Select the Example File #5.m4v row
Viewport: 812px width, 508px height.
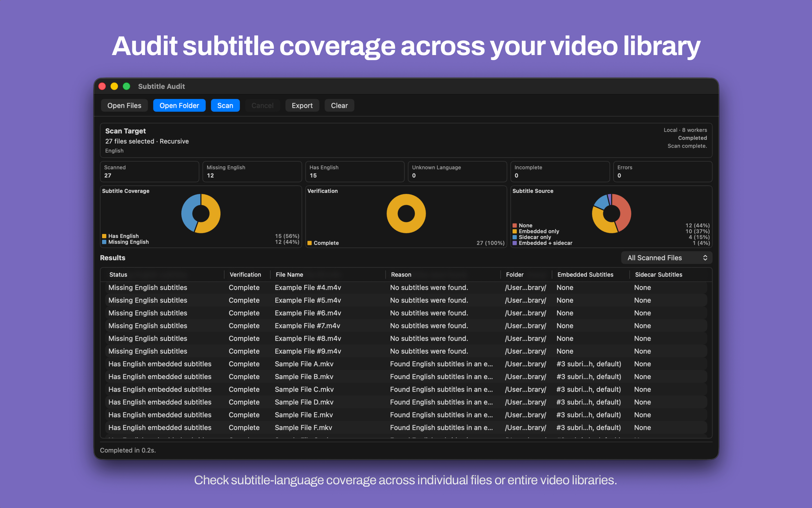(x=406, y=300)
